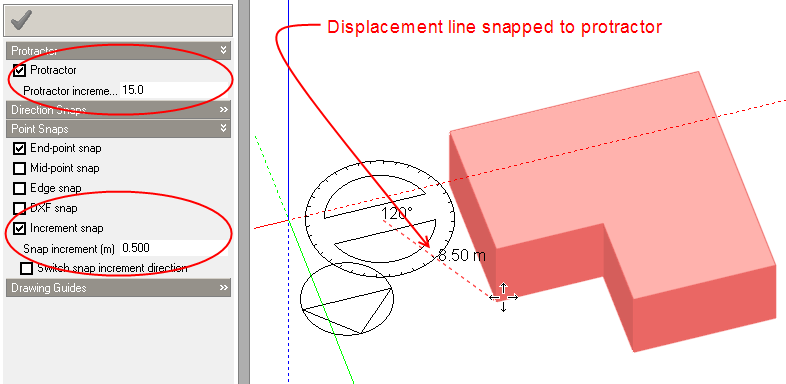Collapse the Point Snaps section
The width and height of the screenshot is (786, 384).
click(x=224, y=128)
